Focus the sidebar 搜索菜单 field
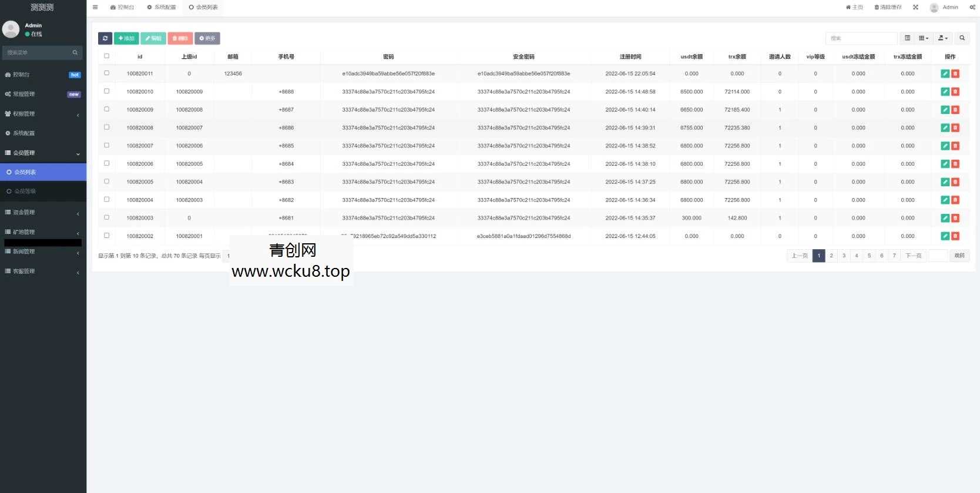The width and height of the screenshot is (980, 493). coord(36,53)
